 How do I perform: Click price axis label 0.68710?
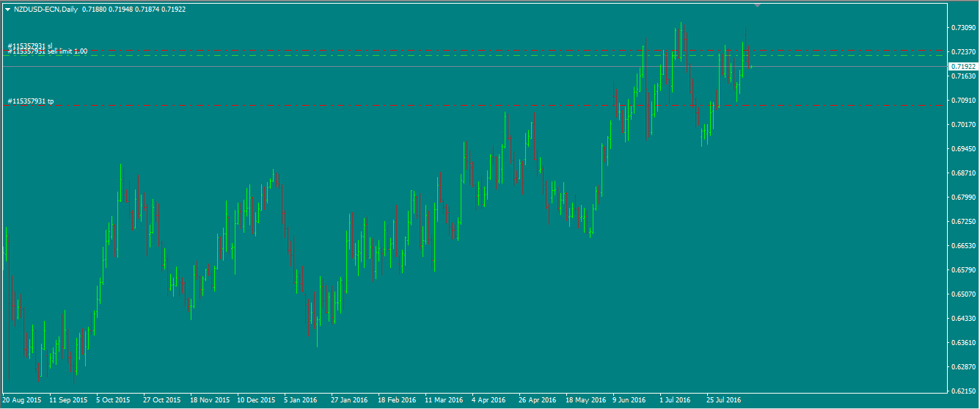[962, 173]
